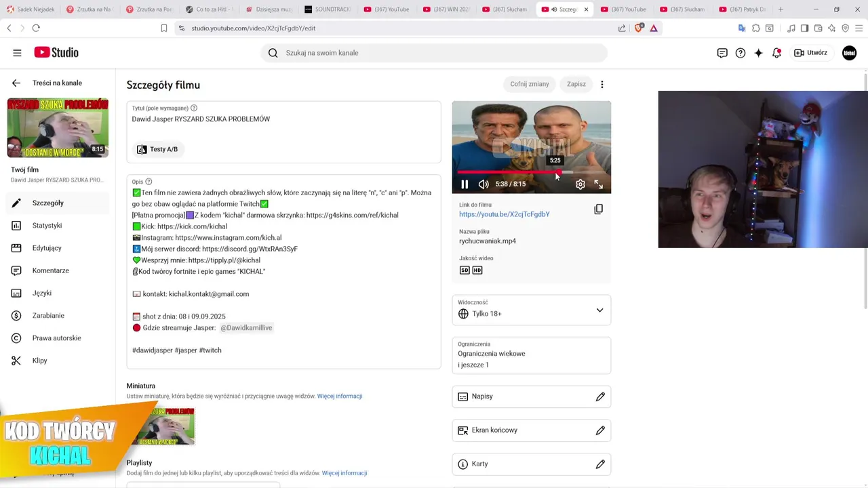Click into the description text area
This screenshot has height=488, width=868.
tap(283, 271)
